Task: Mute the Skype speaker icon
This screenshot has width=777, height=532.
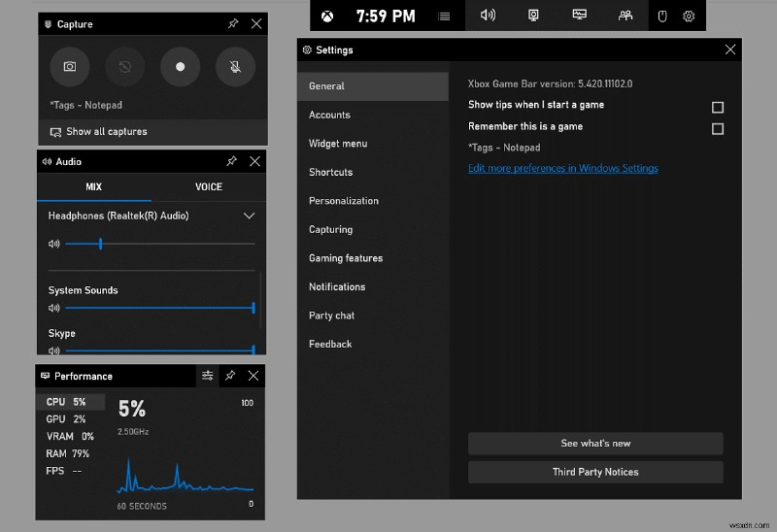Action: pyautogui.click(x=54, y=350)
